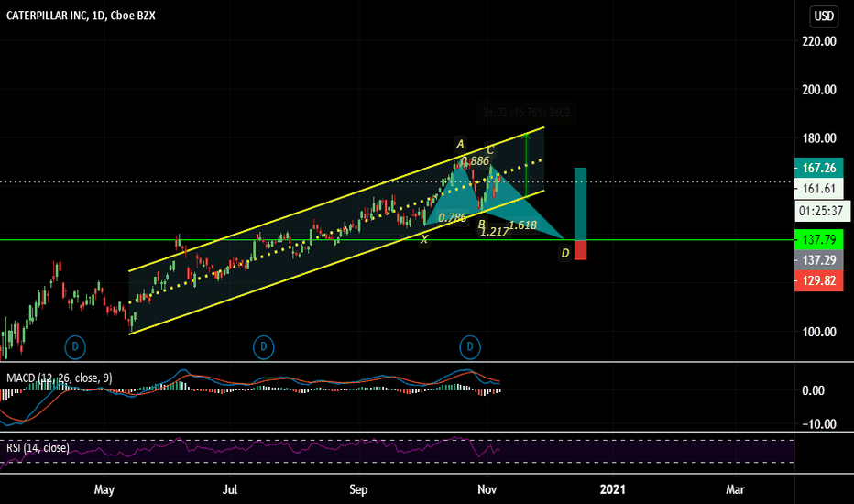
Task: Click the 161.61 current price label
Action: point(819,189)
